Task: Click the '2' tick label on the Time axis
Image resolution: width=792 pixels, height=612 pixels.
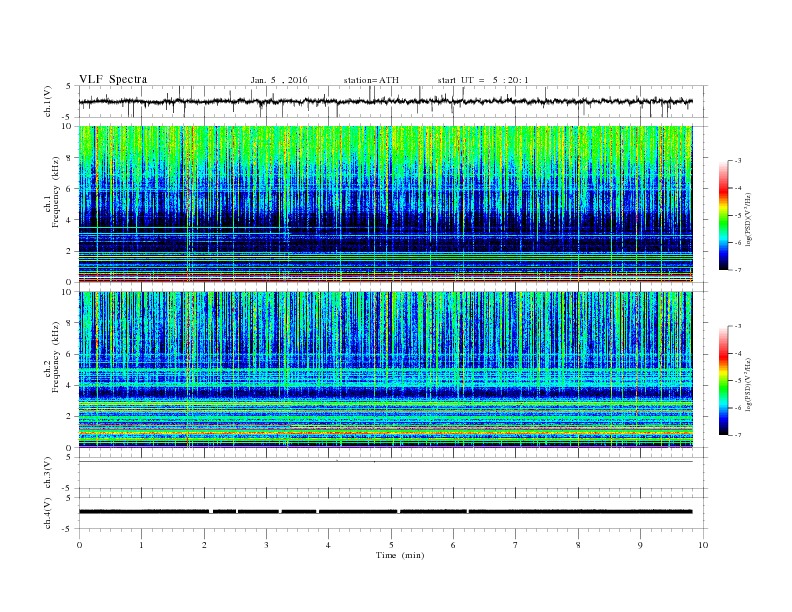Action: point(204,545)
